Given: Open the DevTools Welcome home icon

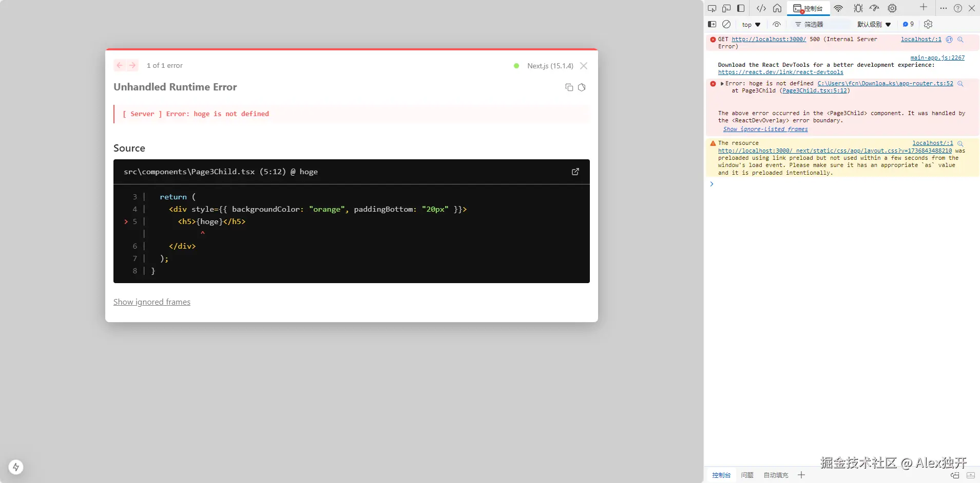Looking at the screenshot, I should [777, 8].
